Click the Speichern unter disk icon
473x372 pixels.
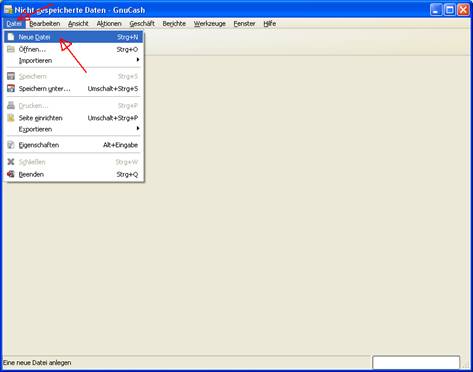tap(11, 89)
